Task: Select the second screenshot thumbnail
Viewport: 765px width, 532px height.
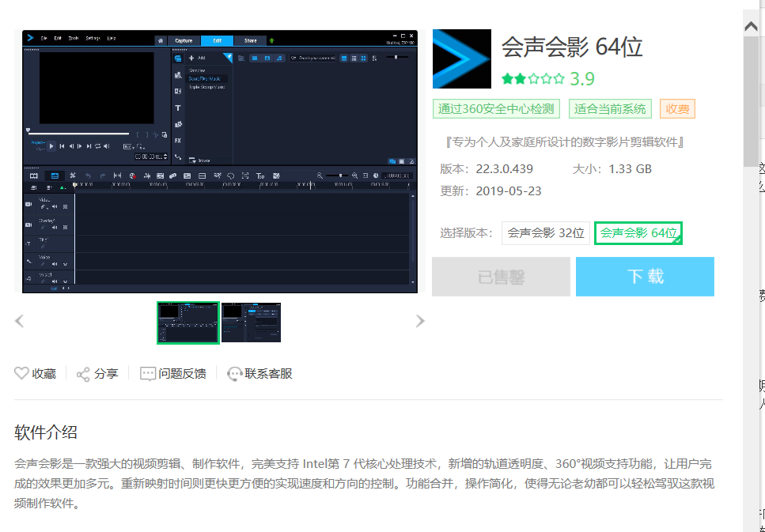Action: click(x=252, y=323)
